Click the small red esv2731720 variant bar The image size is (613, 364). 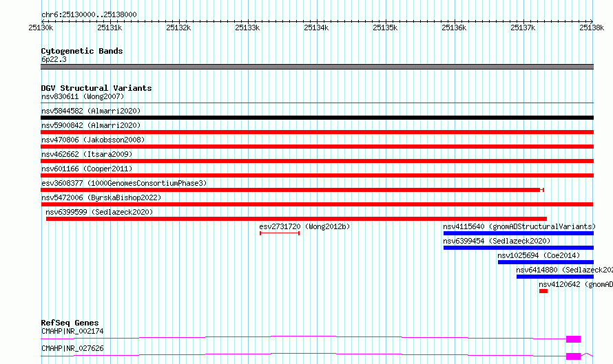tap(280, 233)
